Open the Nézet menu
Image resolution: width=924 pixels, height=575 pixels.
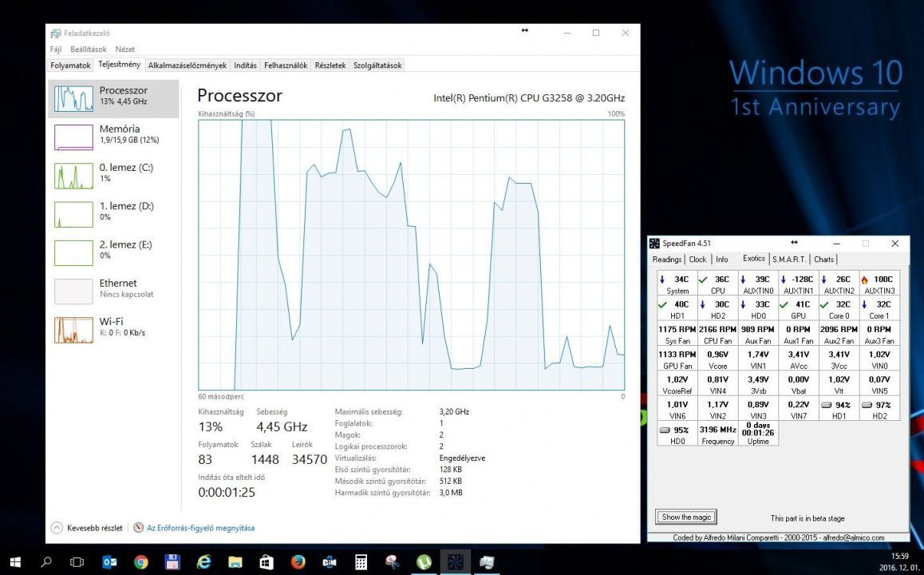pos(125,50)
